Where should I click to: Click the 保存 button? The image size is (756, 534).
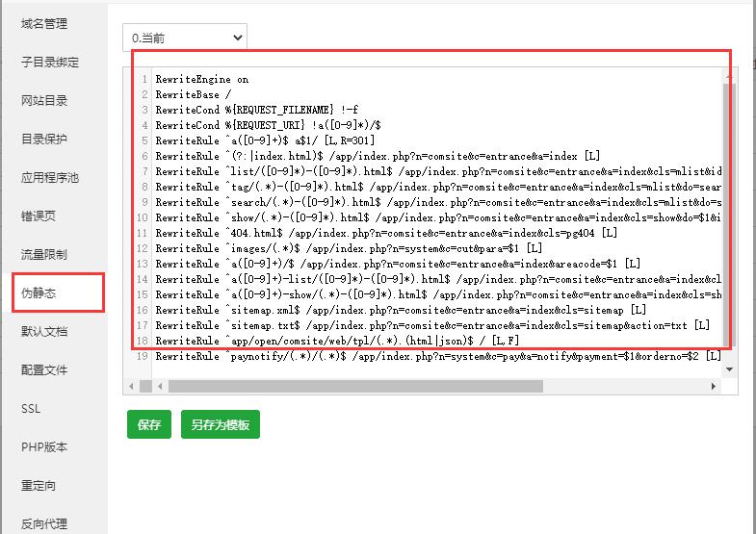[x=149, y=424]
